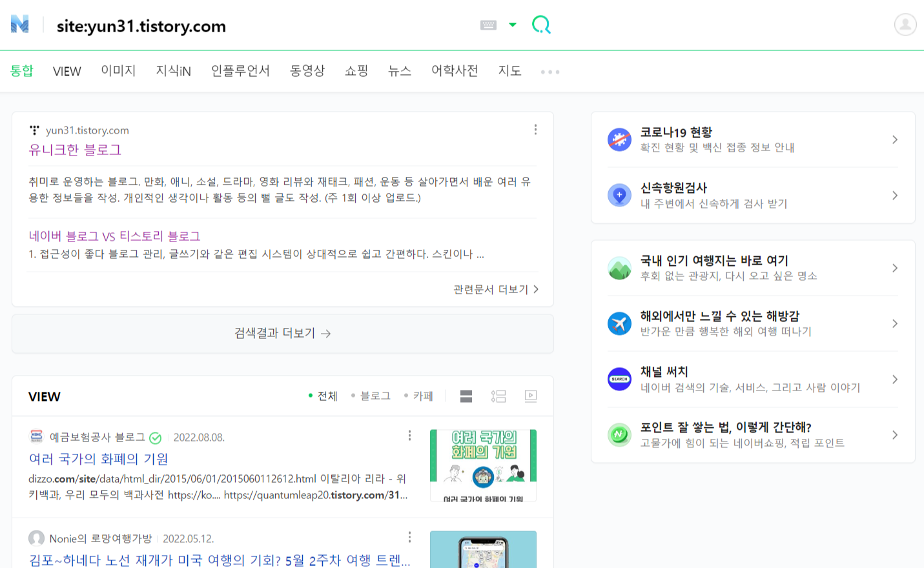
Task: Expand the search autocomplete dropdown arrow
Action: coord(513,25)
